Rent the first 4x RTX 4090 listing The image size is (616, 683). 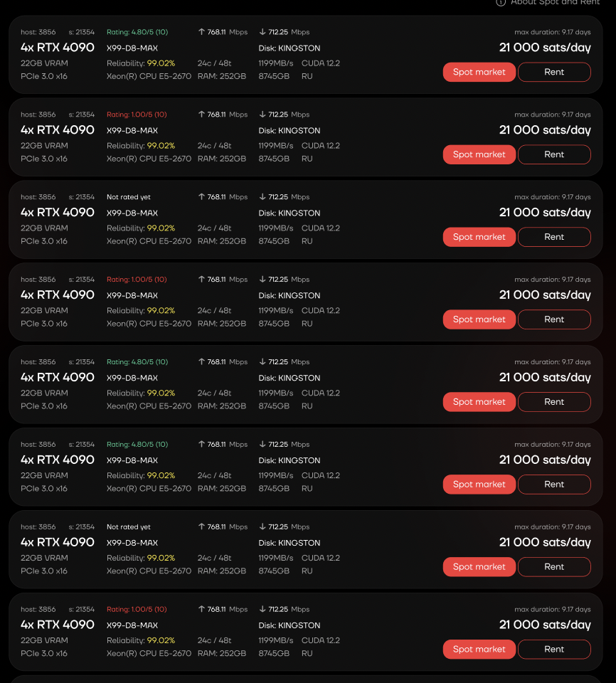pos(554,72)
